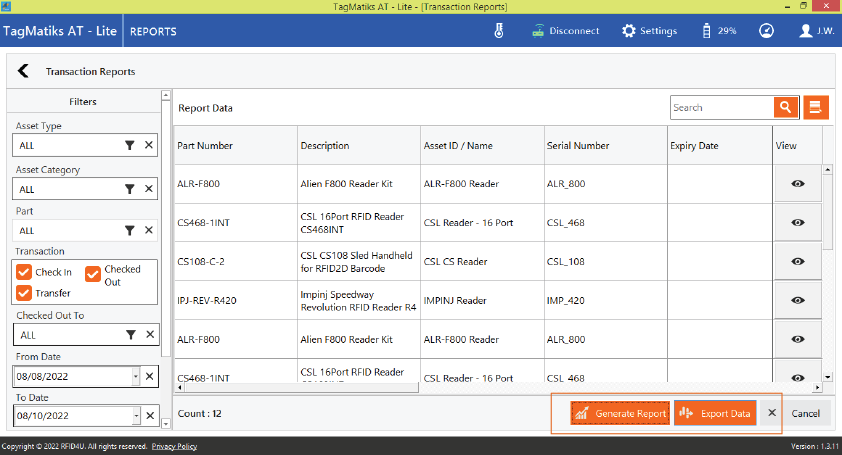Sort by Part Number column header

click(x=205, y=146)
